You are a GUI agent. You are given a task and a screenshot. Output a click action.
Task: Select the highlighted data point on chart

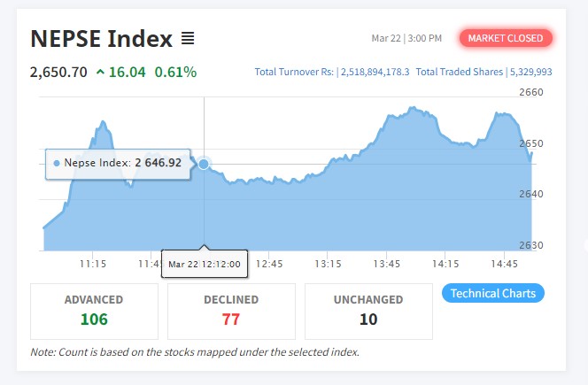point(204,164)
